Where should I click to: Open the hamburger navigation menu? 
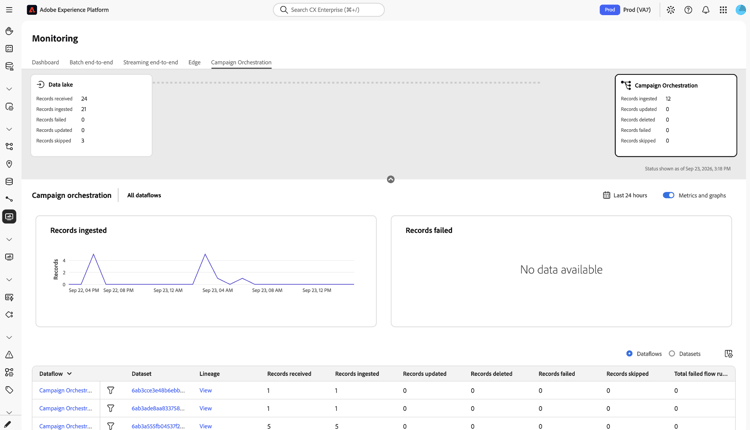coord(9,10)
